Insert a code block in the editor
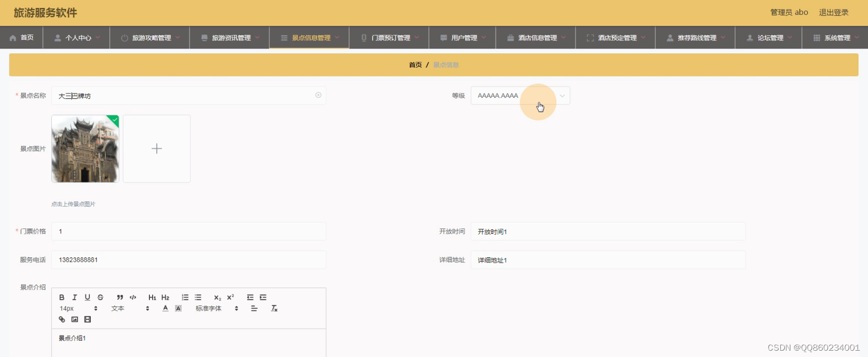868x357 pixels. [x=133, y=297]
